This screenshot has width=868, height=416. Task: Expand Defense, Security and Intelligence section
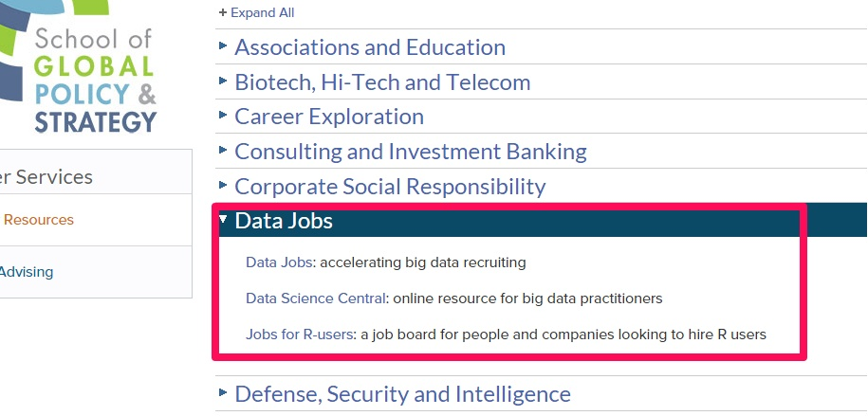click(x=402, y=393)
